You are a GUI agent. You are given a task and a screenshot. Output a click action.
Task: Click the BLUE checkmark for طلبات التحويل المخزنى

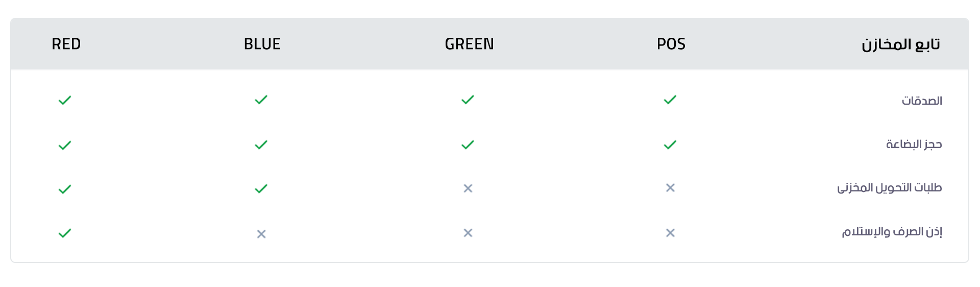click(261, 189)
